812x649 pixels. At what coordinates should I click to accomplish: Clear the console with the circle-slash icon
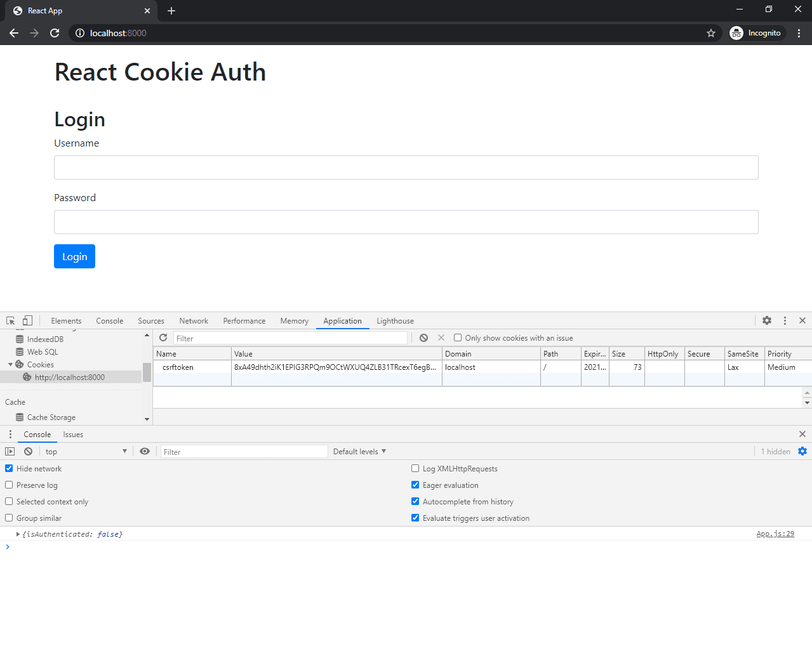click(x=27, y=451)
